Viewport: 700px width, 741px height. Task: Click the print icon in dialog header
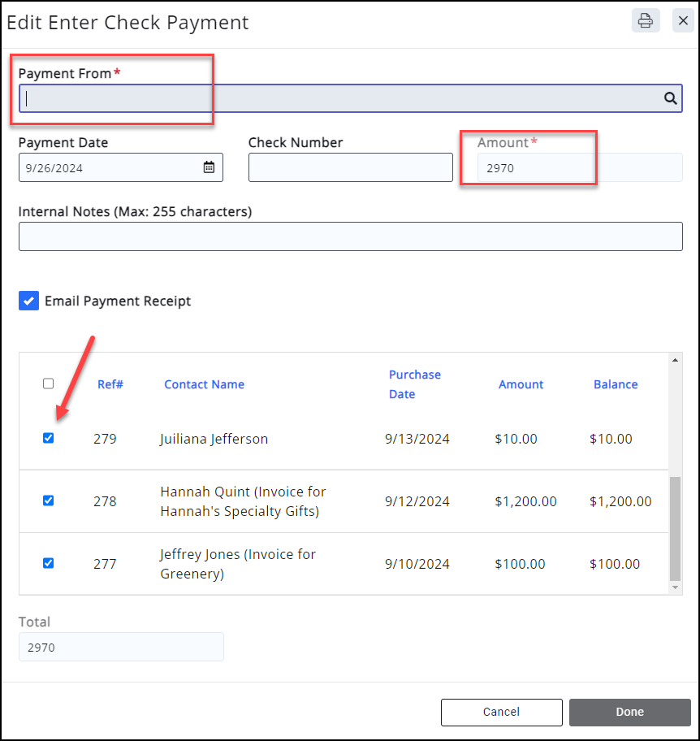click(x=646, y=21)
